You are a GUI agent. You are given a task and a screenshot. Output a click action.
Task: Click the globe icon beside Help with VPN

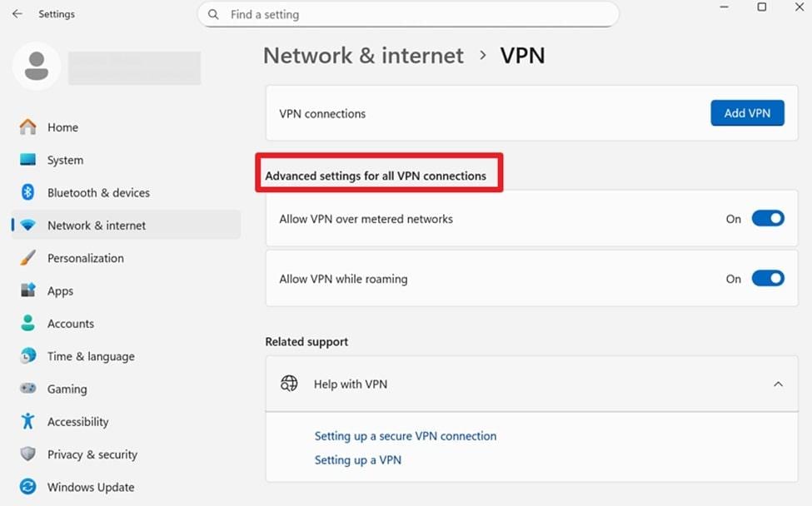(289, 384)
